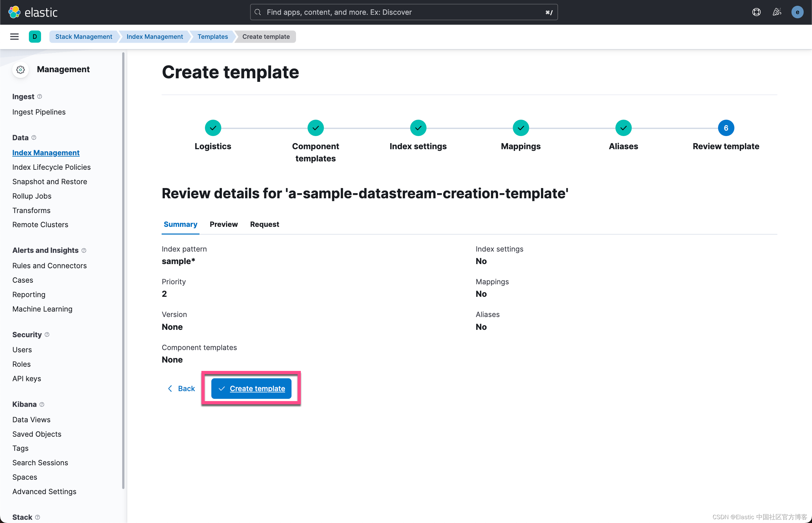The height and width of the screenshot is (523, 812).
Task: Click the Security section help icon
Action: point(47,335)
